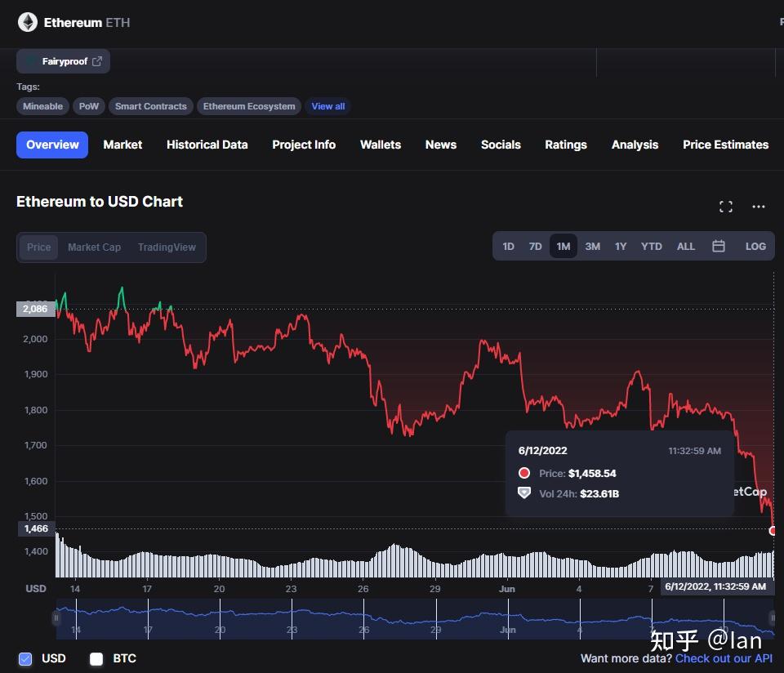The height and width of the screenshot is (673, 784).
Task: Open the Smart Contracts tag
Action: coord(150,106)
